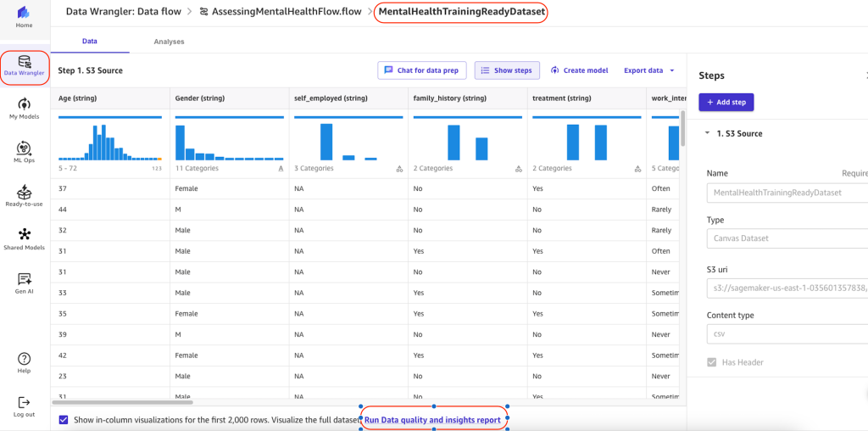The image size is (868, 431).
Task: Click Chat for data prep button
Action: click(x=422, y=70)
